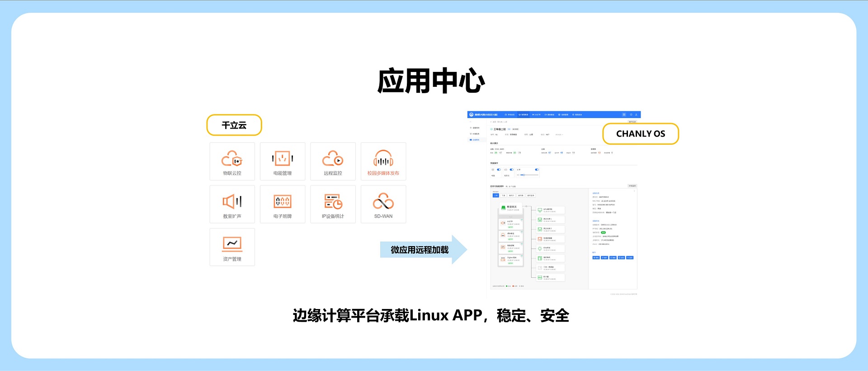868x371 pixels.
Task: Select the OPS device node in topology
Action: coord(550,210)
